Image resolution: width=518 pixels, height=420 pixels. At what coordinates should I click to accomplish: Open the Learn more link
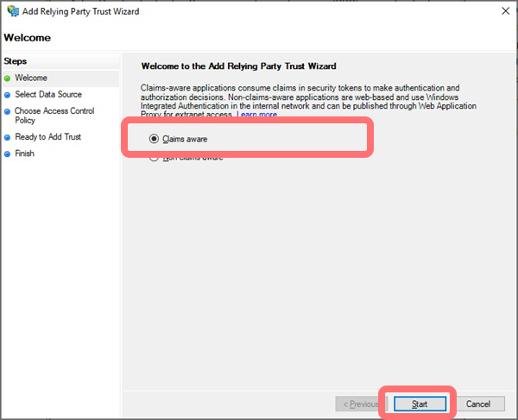pyautogui.click(x=257, y=115)
